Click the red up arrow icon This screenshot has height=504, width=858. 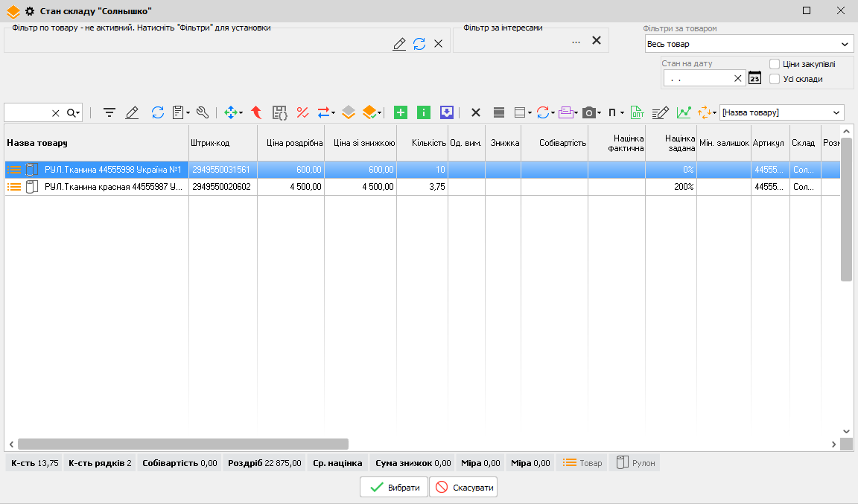click(x=256, y=112)
